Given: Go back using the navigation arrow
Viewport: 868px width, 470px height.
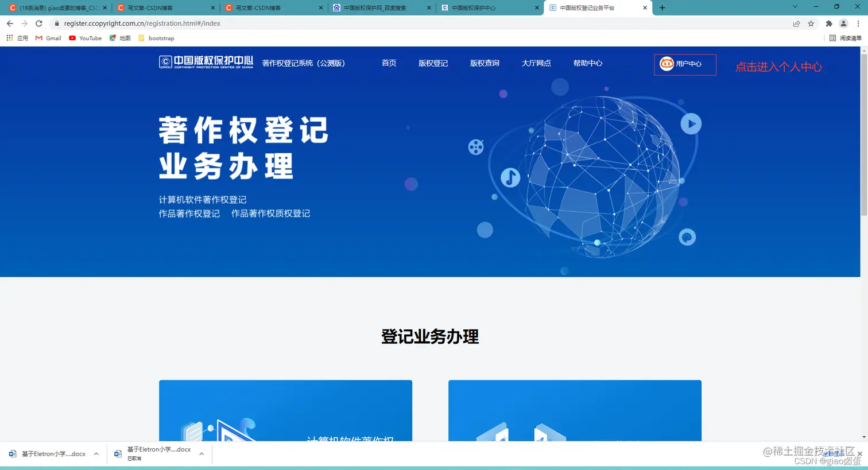Looking at the screenshot, I should coord(9,24).
